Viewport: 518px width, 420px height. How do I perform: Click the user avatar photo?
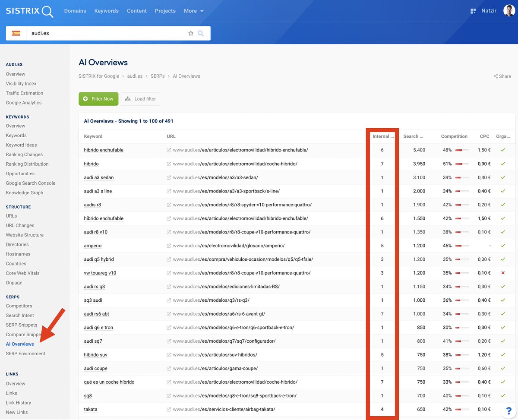[x=509, y=11]
